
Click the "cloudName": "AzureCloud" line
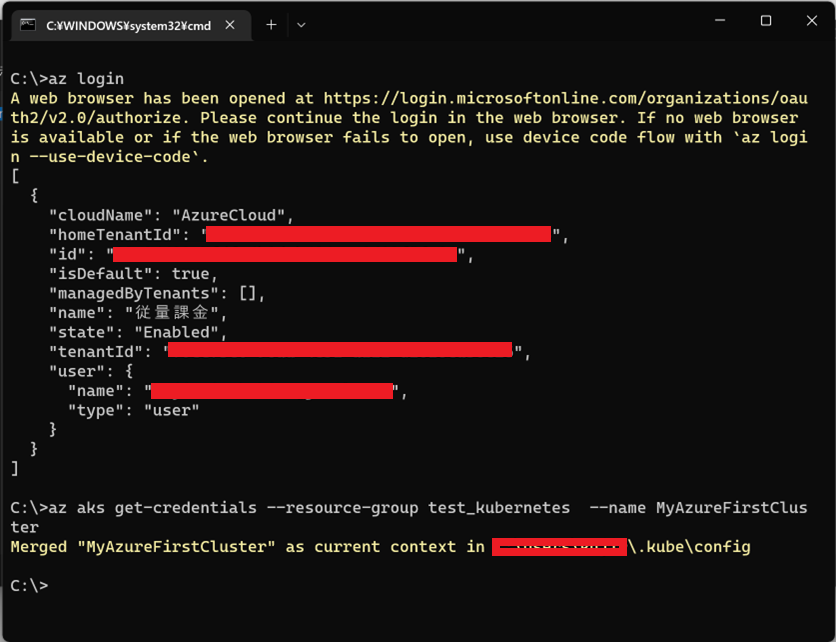pyautogui.click(x=171, y=215)
